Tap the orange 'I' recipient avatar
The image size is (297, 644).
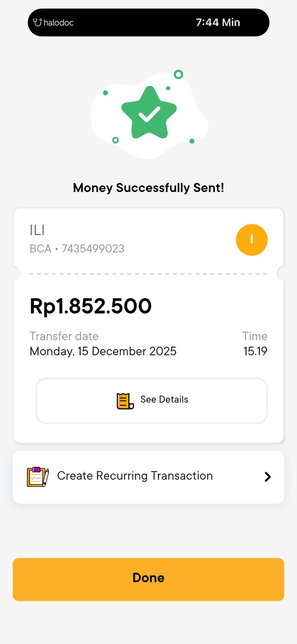[252, 240]
